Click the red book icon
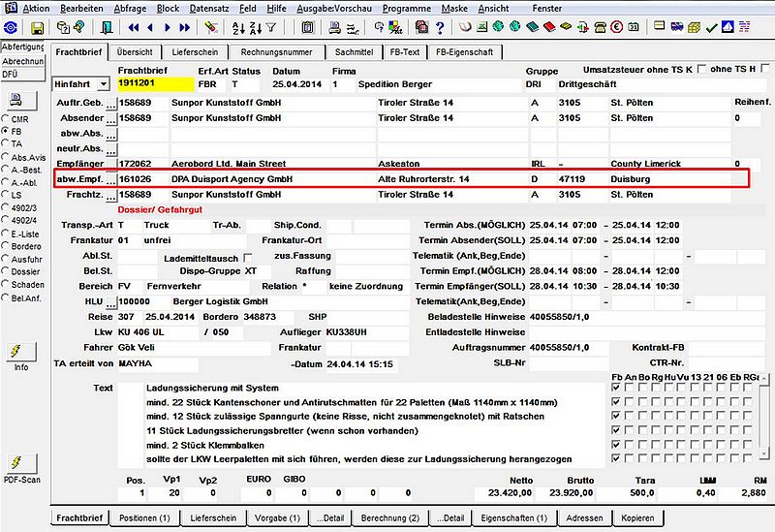Screen dimensions: 775x532 [x=549, y=27]
